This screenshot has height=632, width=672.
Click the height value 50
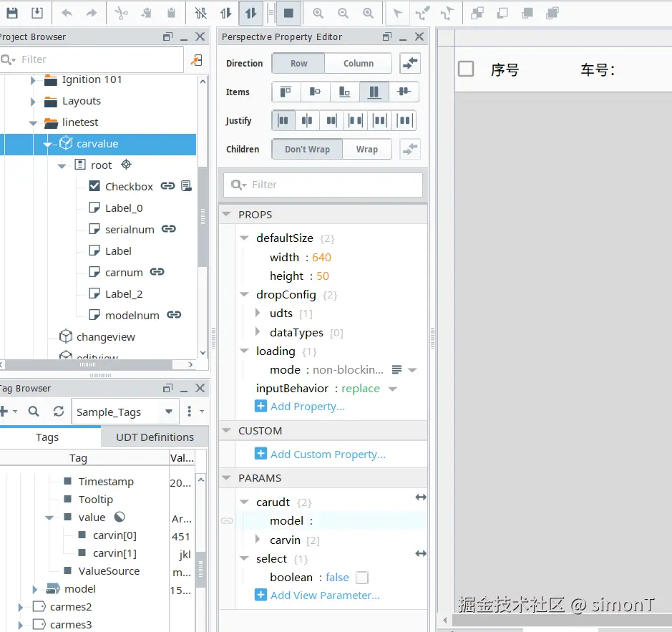[x=323, y=276]
